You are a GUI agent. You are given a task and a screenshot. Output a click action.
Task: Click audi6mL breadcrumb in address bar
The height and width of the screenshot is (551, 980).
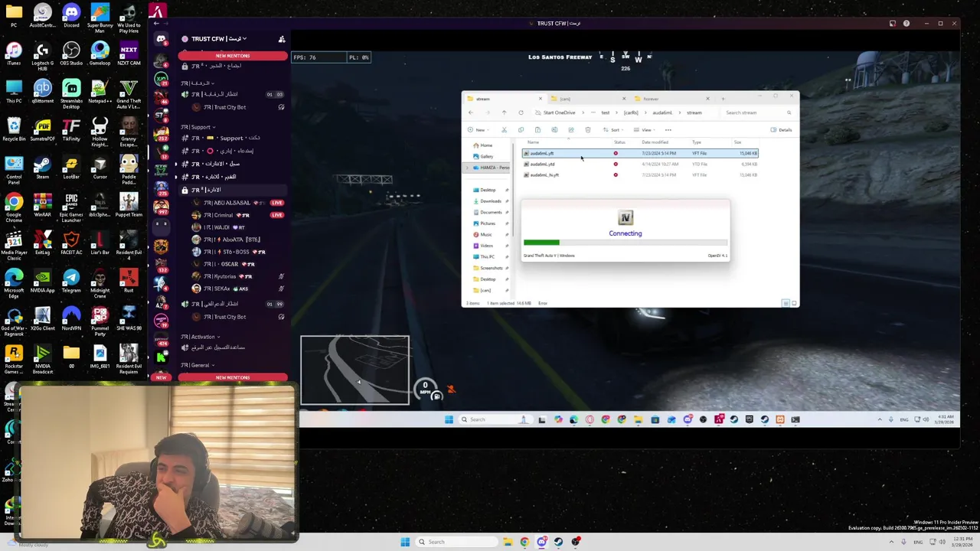pyautogui.click(x=662, y=112)
